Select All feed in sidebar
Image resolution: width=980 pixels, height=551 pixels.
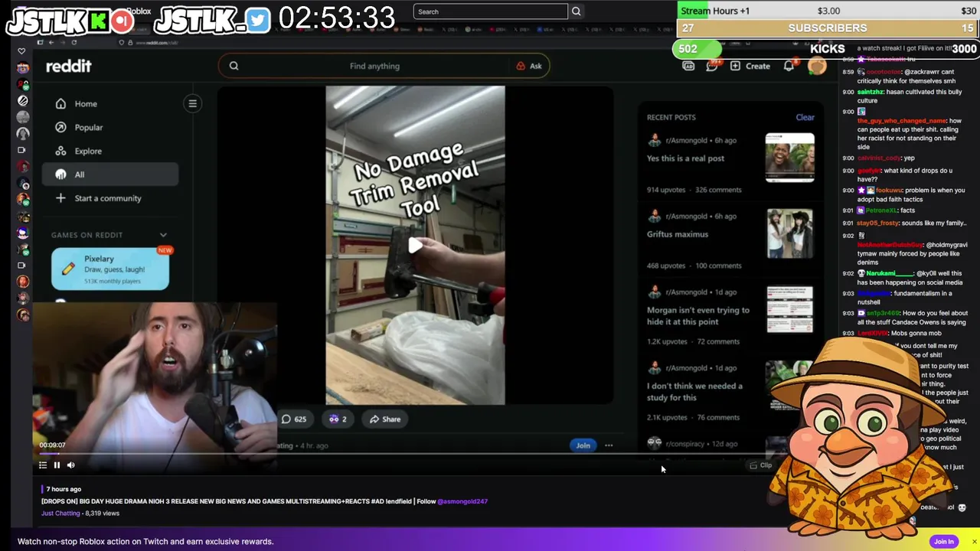pos(110,174)
